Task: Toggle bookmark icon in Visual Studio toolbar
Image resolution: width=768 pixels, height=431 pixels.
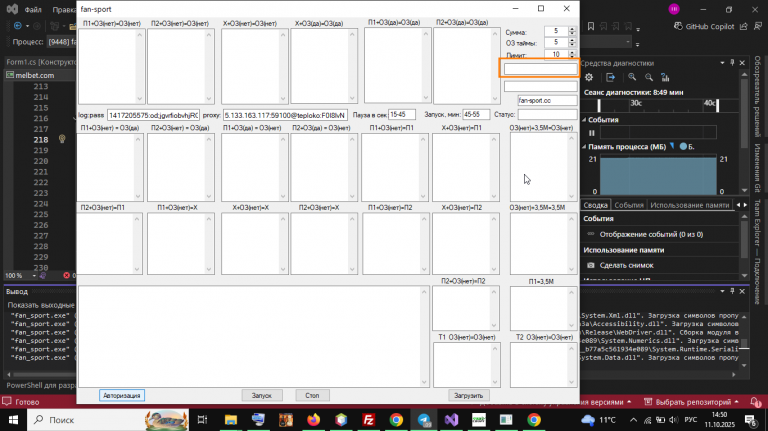Action: pos(591,26)
